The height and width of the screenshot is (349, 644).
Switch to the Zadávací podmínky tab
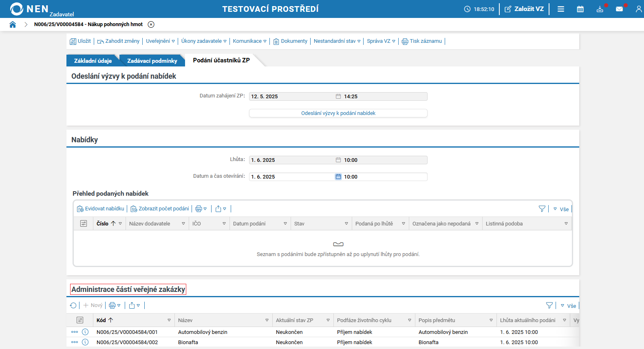(x=152, y=61)
